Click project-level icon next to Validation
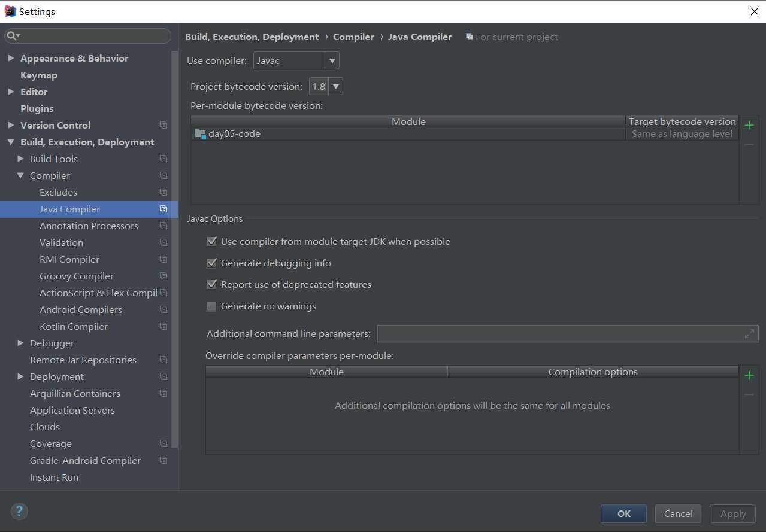Viewport: 766px width, 532px height. pos(164,242)
